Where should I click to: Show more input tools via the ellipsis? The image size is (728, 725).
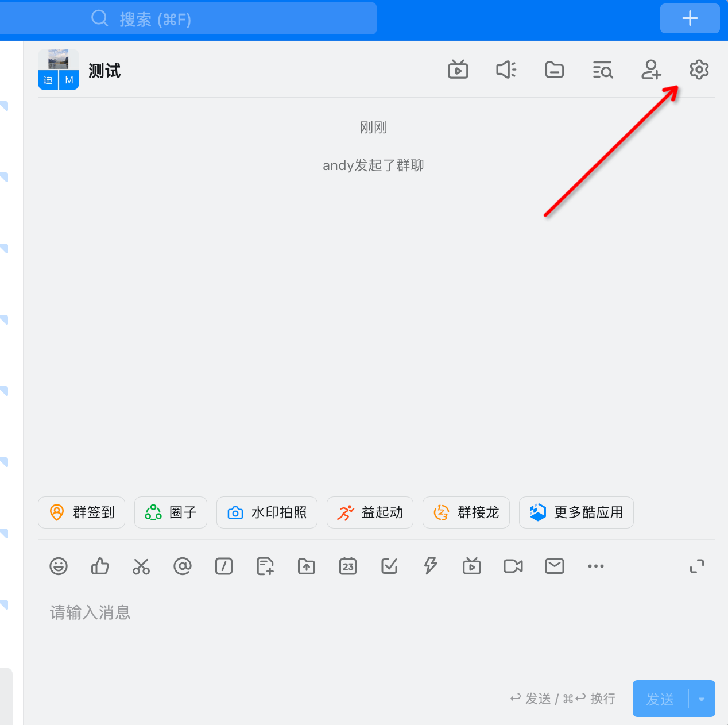(595, 566)
